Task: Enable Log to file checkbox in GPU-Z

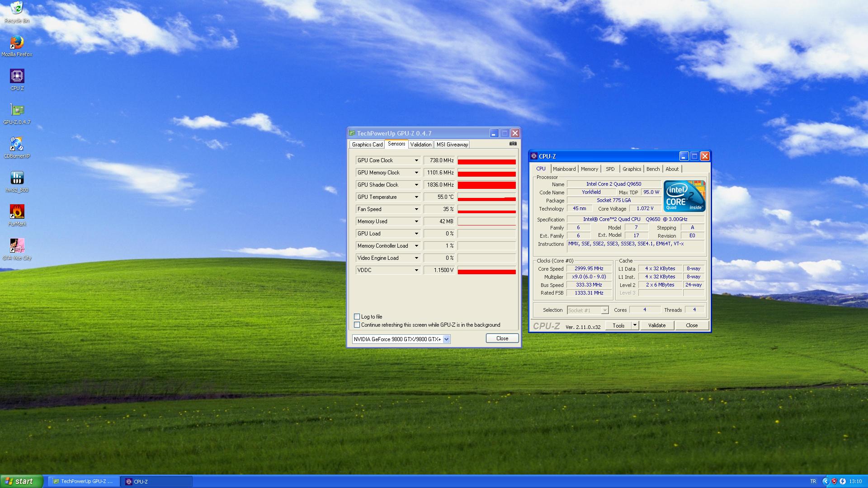Action: click(357, 316)
